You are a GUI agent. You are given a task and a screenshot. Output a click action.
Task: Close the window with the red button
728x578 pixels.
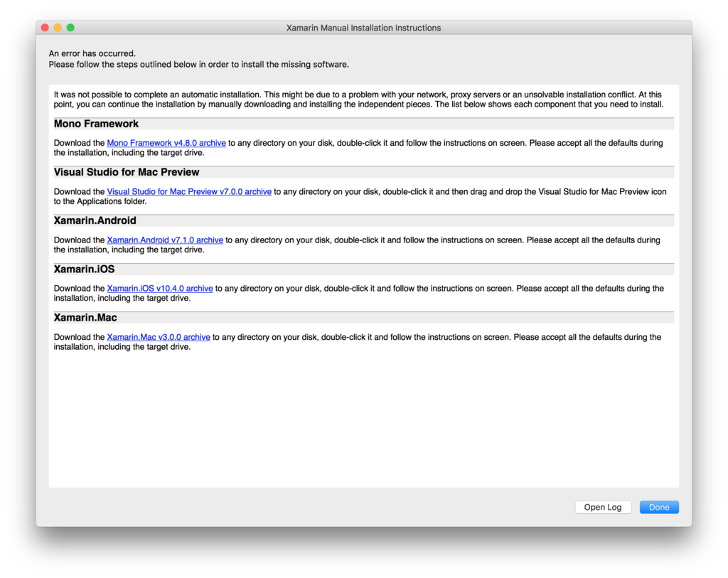[45, 28]
